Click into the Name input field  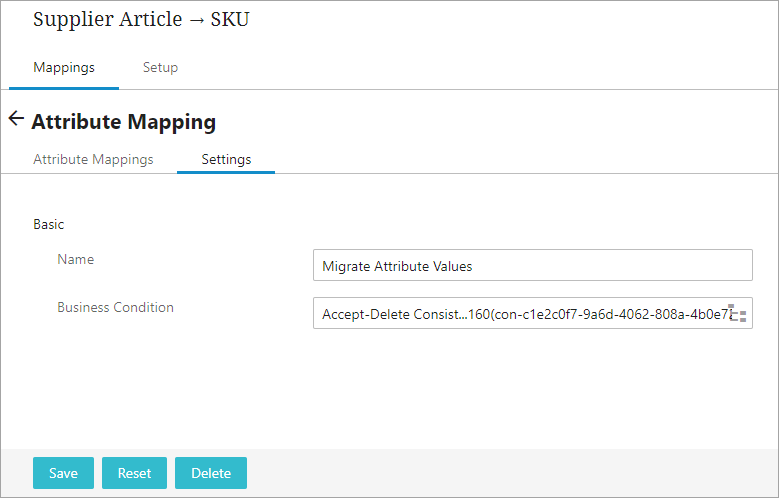tap(532, 266)
